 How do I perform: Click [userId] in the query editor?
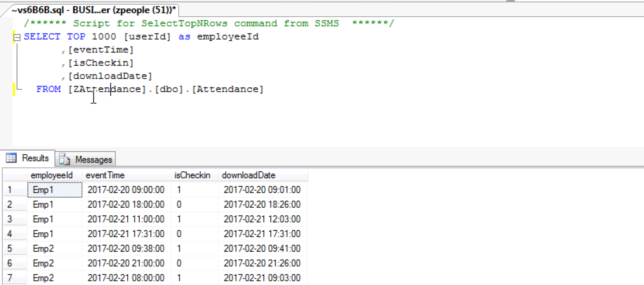[x=147, y=37]
